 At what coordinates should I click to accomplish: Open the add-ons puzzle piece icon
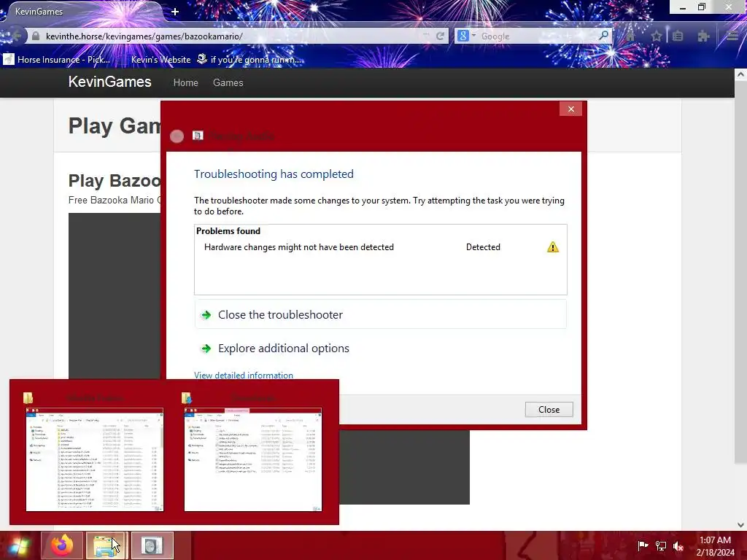click(x=703, y=36)
